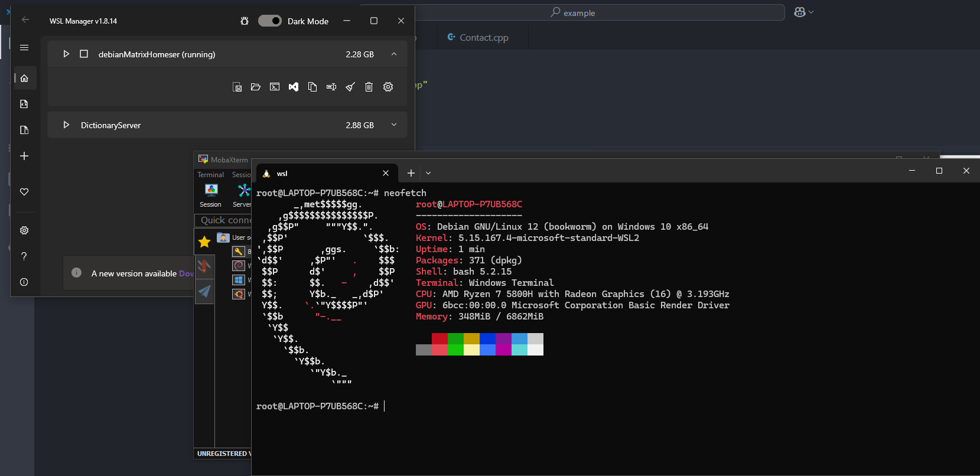Click the Quick connect field in MobaXterm
The image size is (980, 476).
click(x=223, y=220)
